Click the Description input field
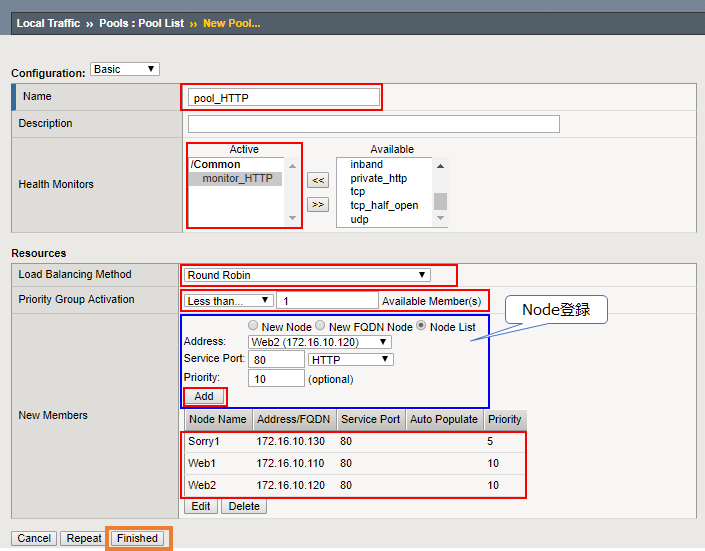The image size is (705, 551). coord(374,124)
